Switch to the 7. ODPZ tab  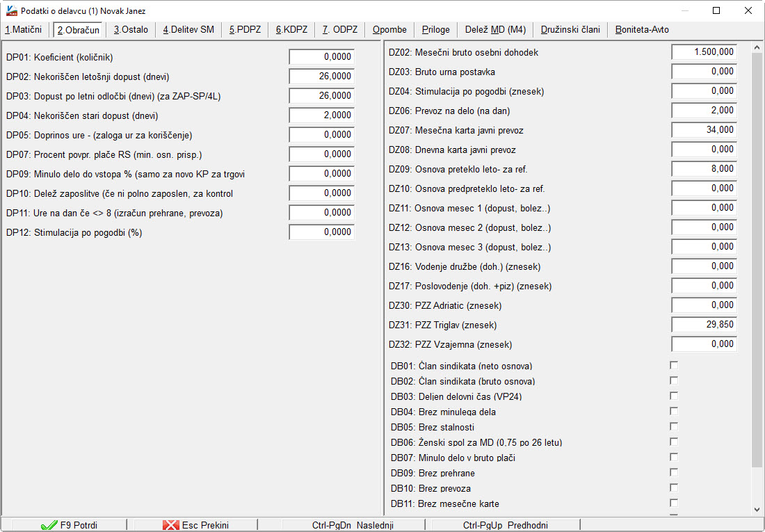(339, 30)
